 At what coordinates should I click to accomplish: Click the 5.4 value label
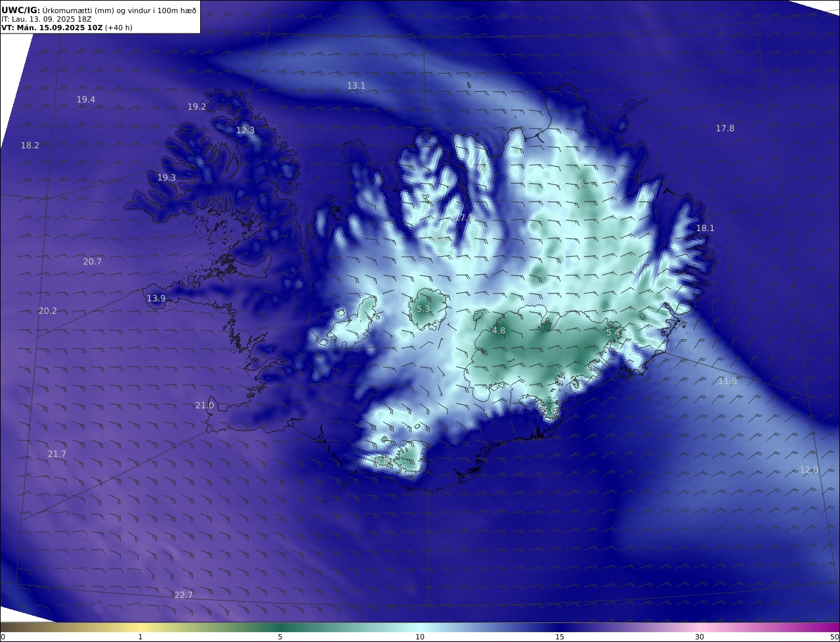coord(612,333)
